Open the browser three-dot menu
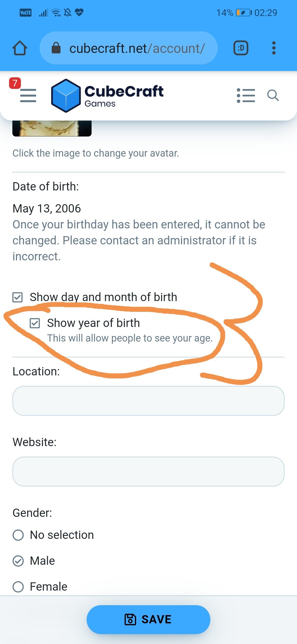Screen dimensions: 297x644 click(274, 48)
